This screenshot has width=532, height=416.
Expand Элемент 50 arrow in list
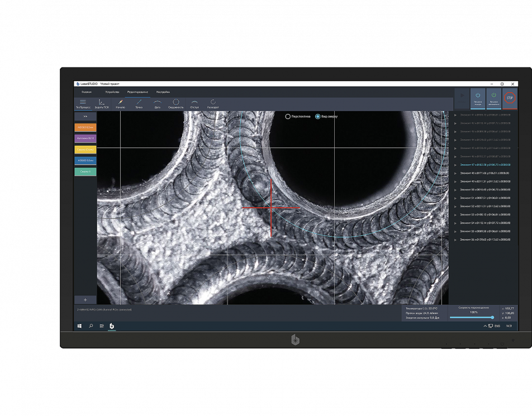pyautogui.click(x=455, y=190)
